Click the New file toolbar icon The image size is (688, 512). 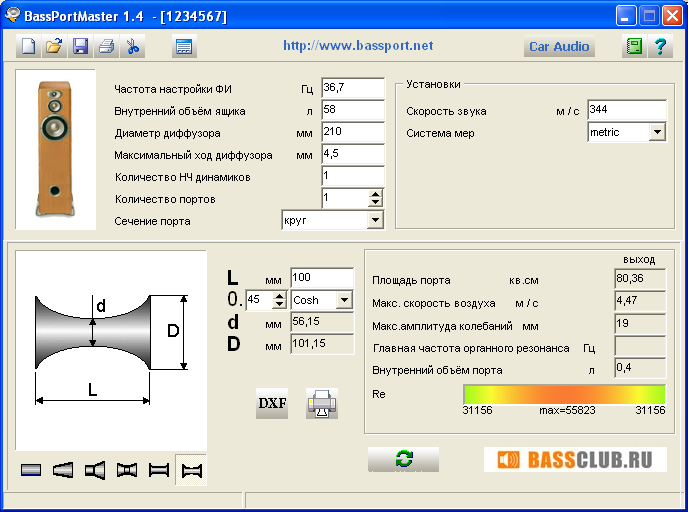coord(29,46)
